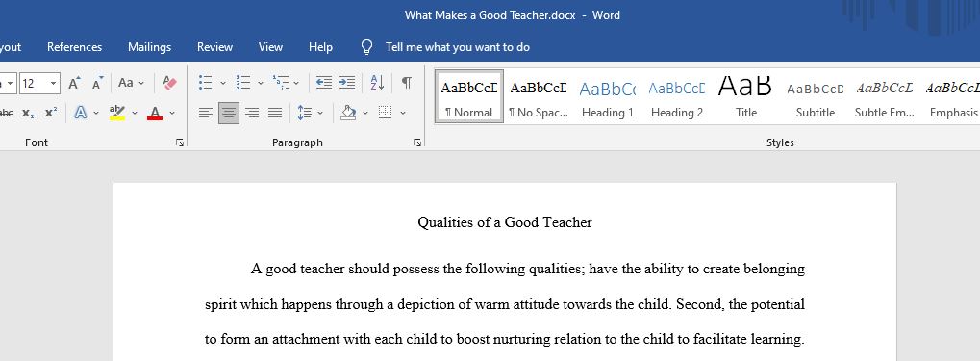Clear all formatting eraser icon
The image size is (980, 361).
click(169, 83)
